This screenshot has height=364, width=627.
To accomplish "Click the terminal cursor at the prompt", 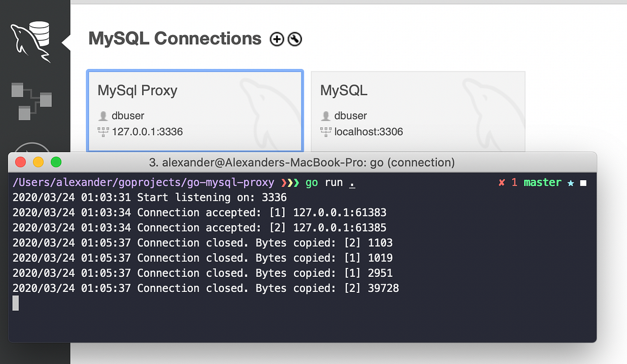I will [15, 302].
